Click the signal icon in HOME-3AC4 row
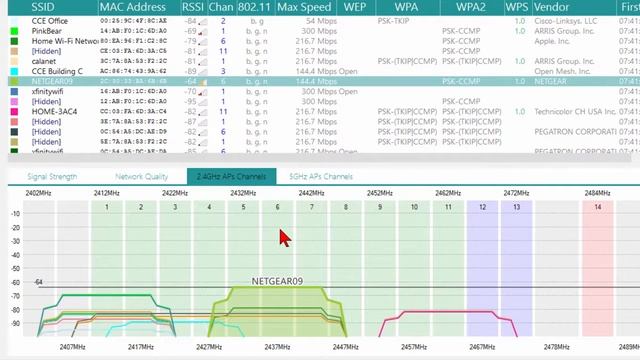640x360 pixels. (x=203, y=112)
